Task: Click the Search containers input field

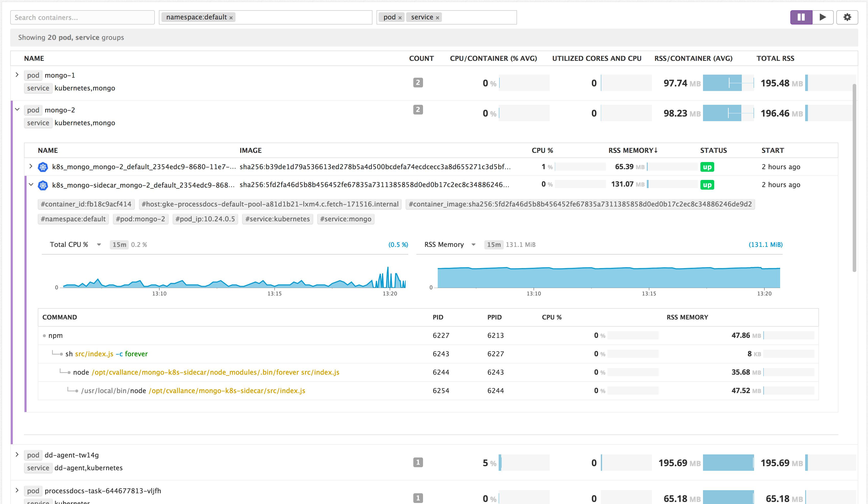Action: tap(82, 17)
